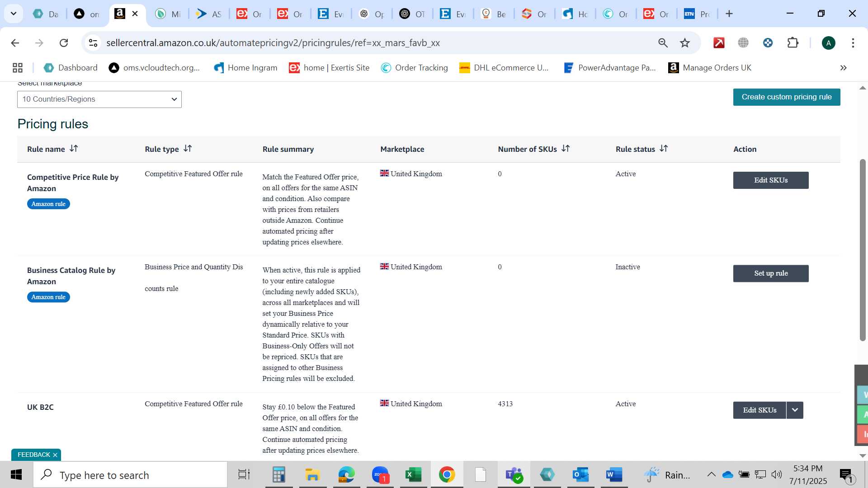Open the Extensions puzzle icon
The image size is (868, 488).
(x=793, y=43)
